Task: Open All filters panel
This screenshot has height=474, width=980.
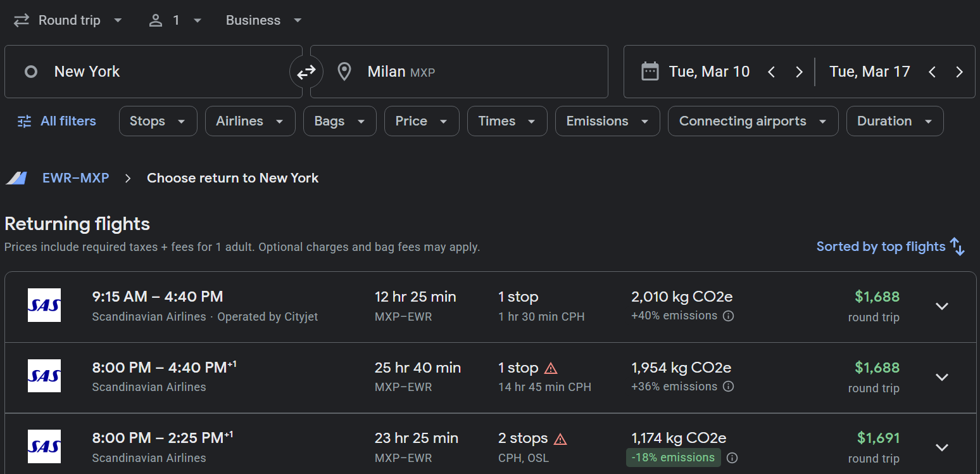Action: tap(57, 121)
